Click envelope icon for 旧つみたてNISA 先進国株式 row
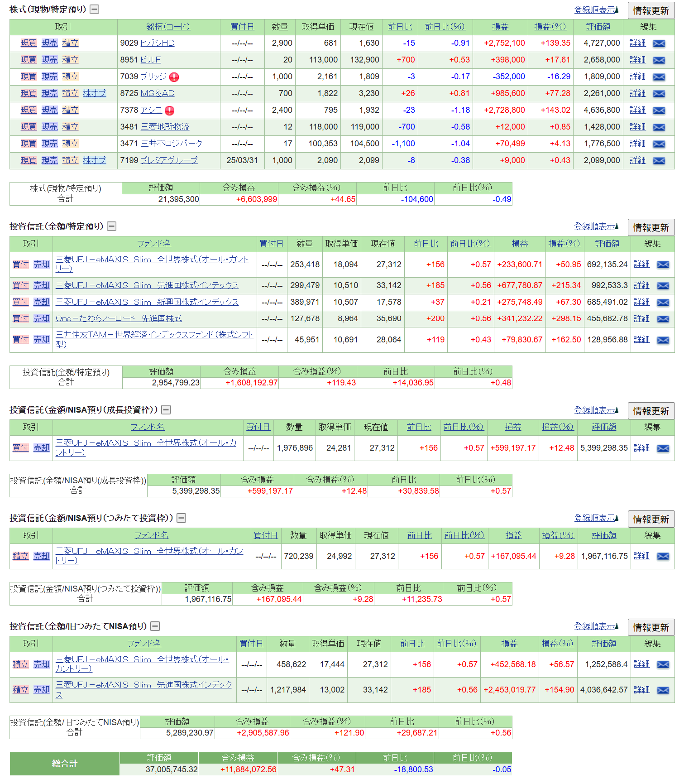684x784 pixels. point(663,690)
